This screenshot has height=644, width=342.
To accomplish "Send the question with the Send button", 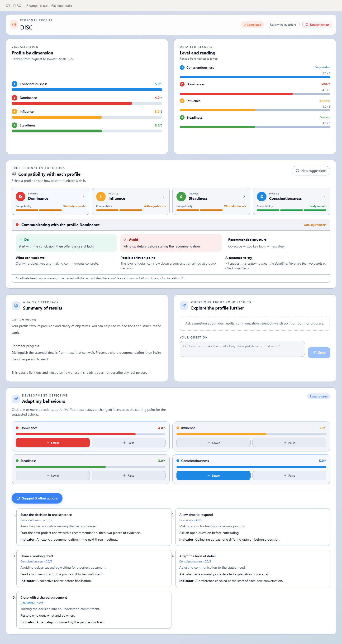I will tap(319, 352).
